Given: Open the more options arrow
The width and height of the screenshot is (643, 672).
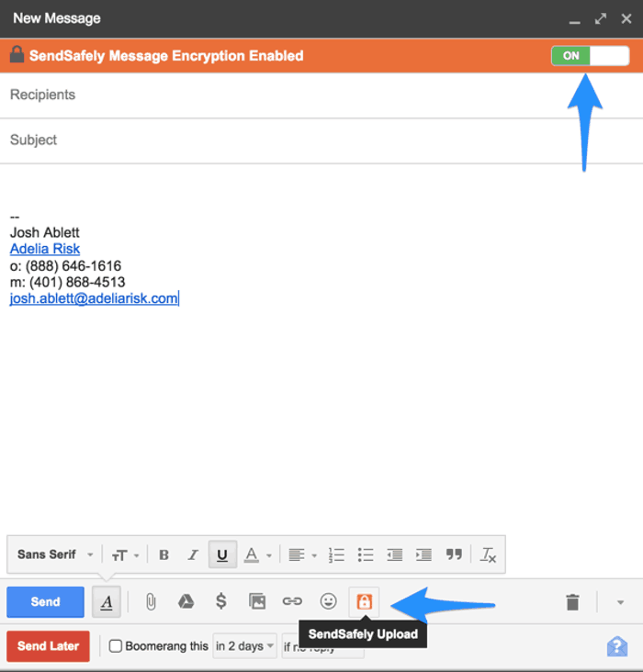Looking at the screenshot, I should (x=620, y=602).
